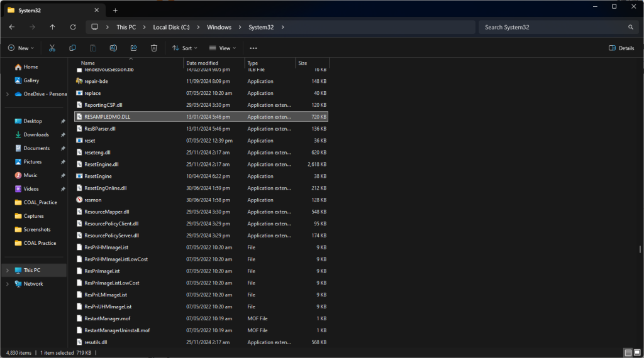Viewport: 644px width, 358px height.
Task: Open COAL_Practice folder in sidebar
Action: tap(35, 202)
